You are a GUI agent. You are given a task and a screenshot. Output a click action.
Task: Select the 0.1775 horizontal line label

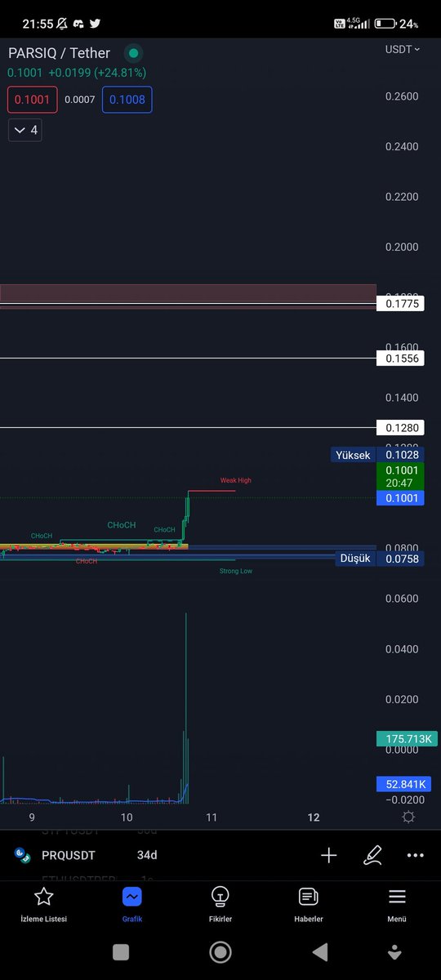pyautogui.click(x=400, y=304)
